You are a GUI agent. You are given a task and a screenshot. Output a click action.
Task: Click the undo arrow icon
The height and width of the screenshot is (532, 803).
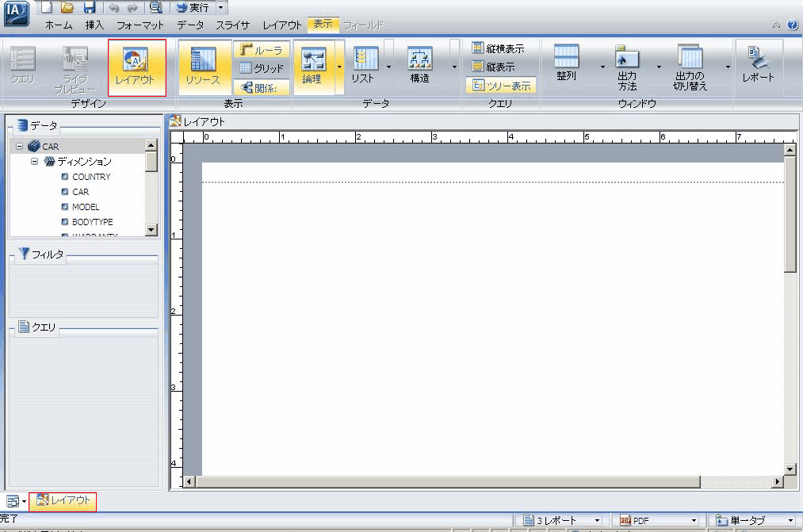[x=114, y=8]
